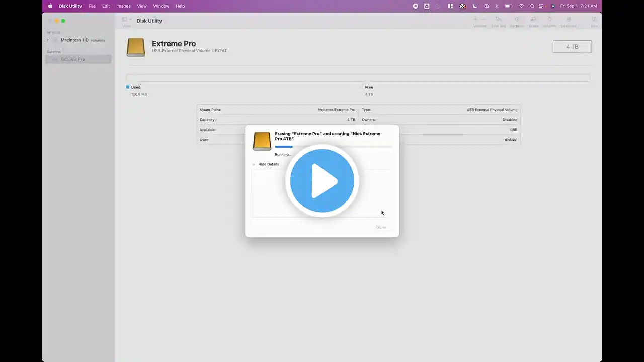Screen dimensions: 644x362
Task: Click the Erase toolbar icon
Action: click(x=533, y=21)
